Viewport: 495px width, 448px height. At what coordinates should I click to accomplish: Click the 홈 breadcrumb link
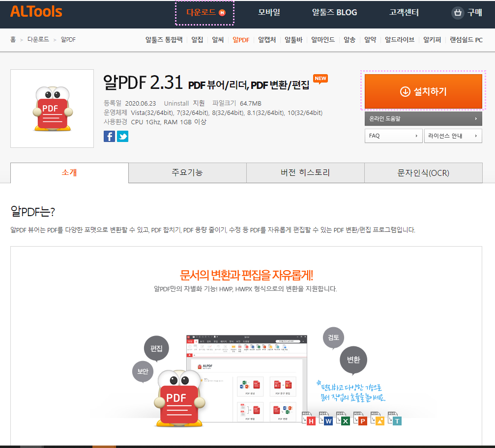tap(13, 39)
